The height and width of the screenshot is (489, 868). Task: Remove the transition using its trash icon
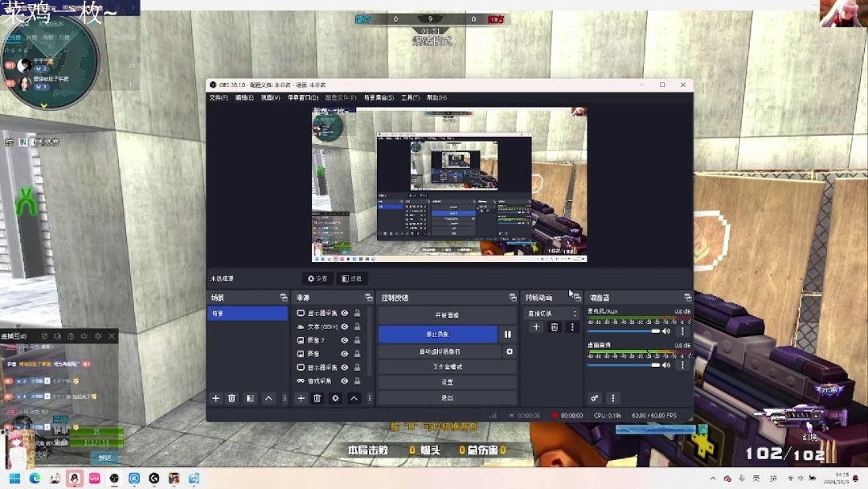[555, 327]
